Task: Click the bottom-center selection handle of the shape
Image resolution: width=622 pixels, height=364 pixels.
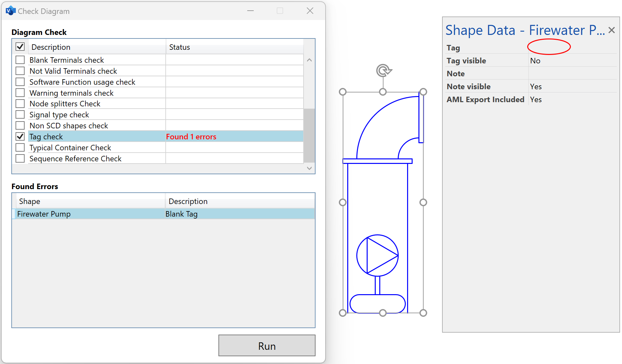Action: [x=383, y=313]
